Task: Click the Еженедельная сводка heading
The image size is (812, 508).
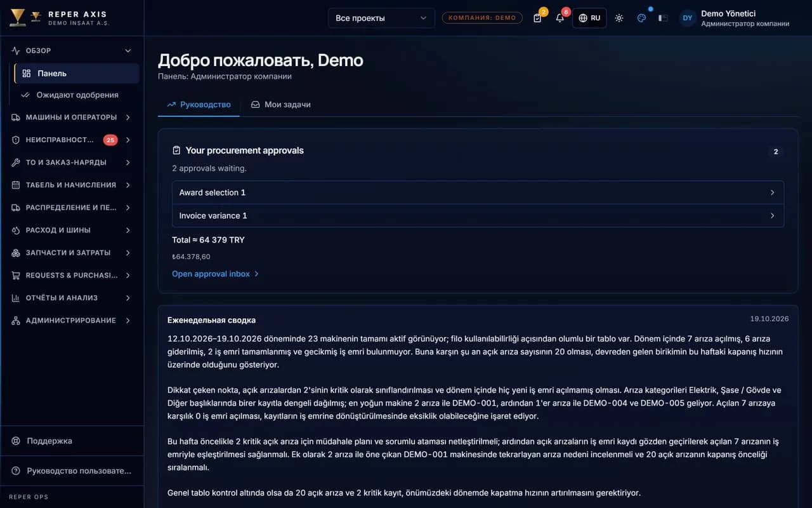Action: [x=211, y=320]
